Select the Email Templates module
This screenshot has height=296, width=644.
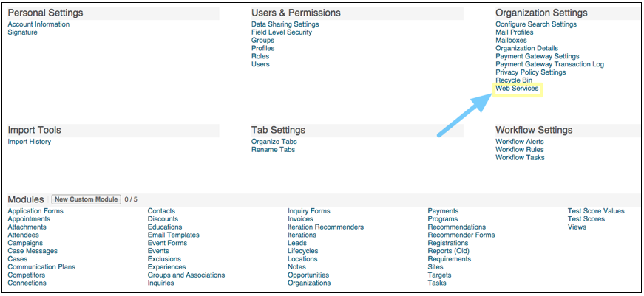tap(174, 235)
